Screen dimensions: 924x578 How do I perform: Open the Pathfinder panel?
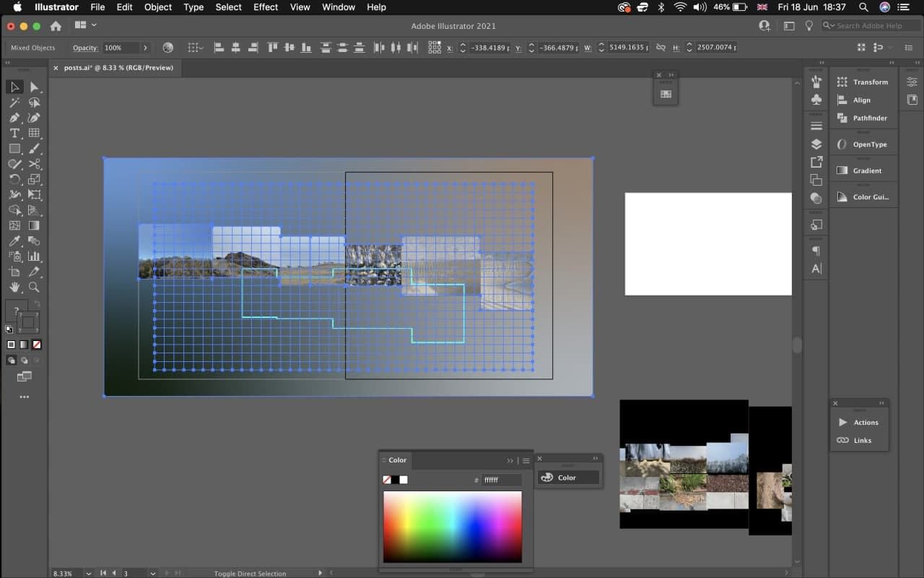coord(869,118)
